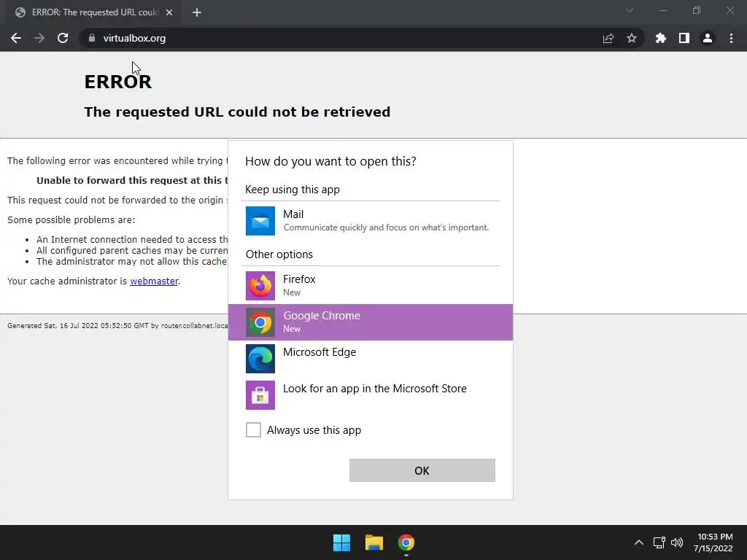Click the Microsoft Edge logo icon

point(260,359)
